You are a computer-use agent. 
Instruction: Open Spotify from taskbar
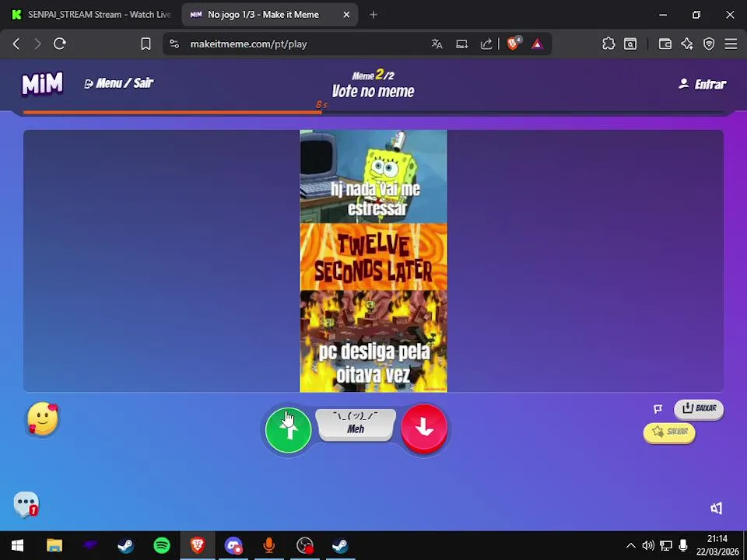point(162,545)
